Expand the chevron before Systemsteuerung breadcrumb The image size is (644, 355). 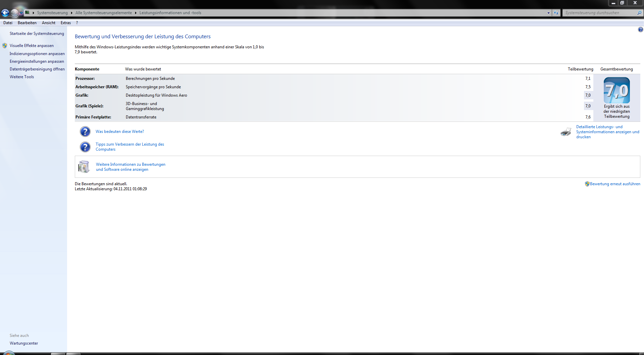tap(34, 13)
